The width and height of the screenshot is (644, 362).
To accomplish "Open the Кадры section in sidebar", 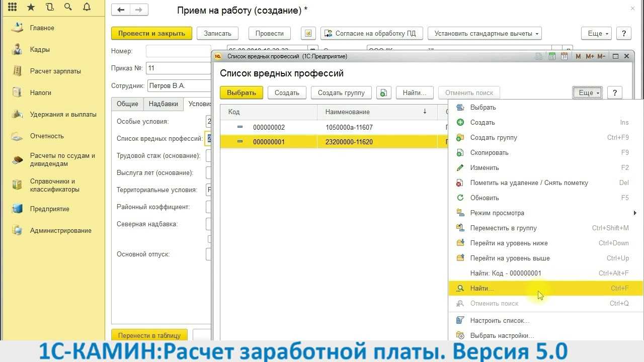I will (40, 49).
